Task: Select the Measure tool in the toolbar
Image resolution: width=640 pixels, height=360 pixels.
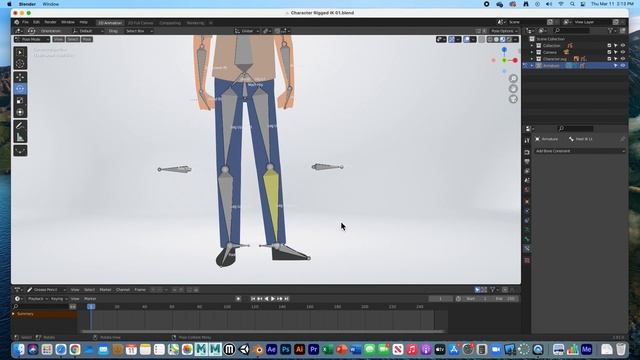Action: point(20,137)
